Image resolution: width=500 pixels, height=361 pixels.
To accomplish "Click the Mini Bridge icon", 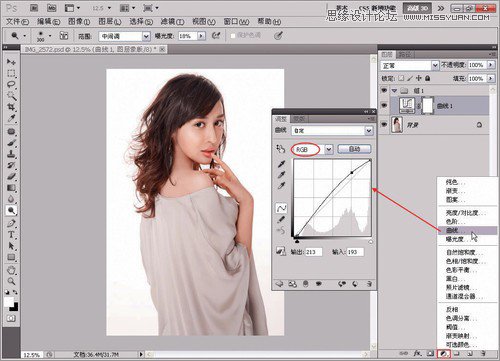I will (x=51, y=8).
